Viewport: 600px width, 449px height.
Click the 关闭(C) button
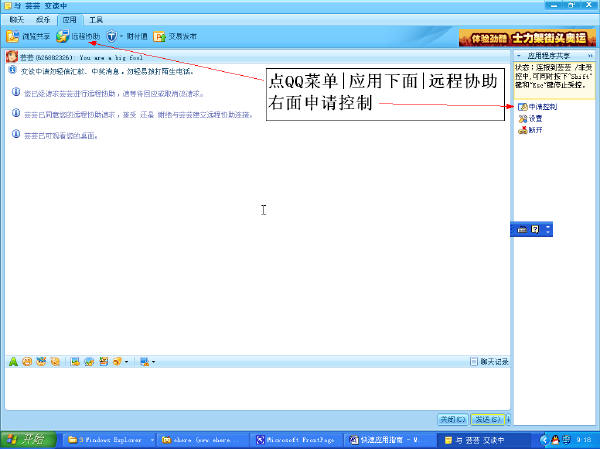(452, 420)
